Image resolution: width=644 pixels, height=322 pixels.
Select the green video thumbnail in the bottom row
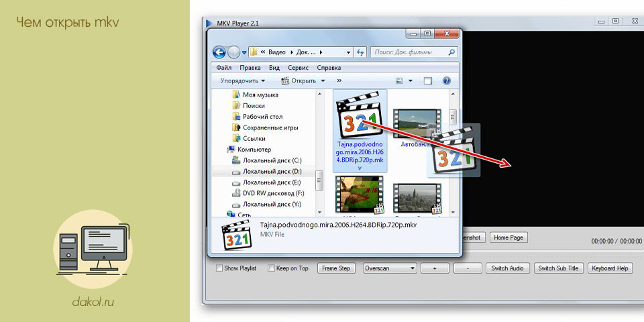click(360, 195)
